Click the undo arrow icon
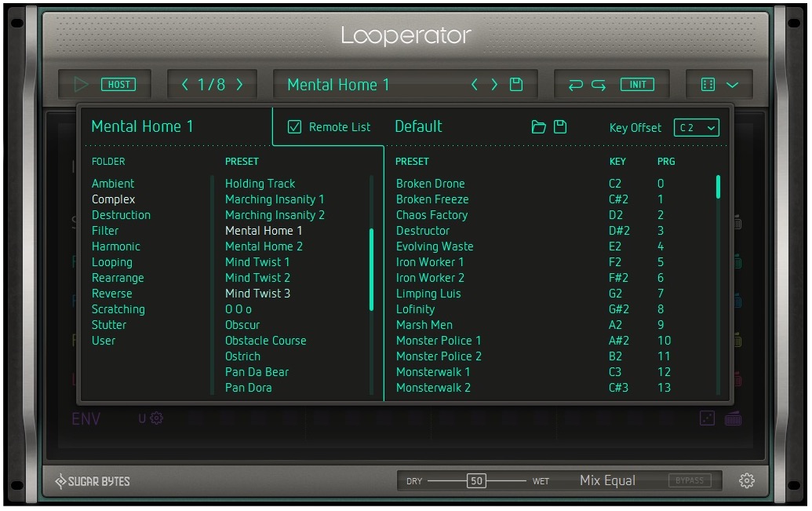 [x=575, y=85]
